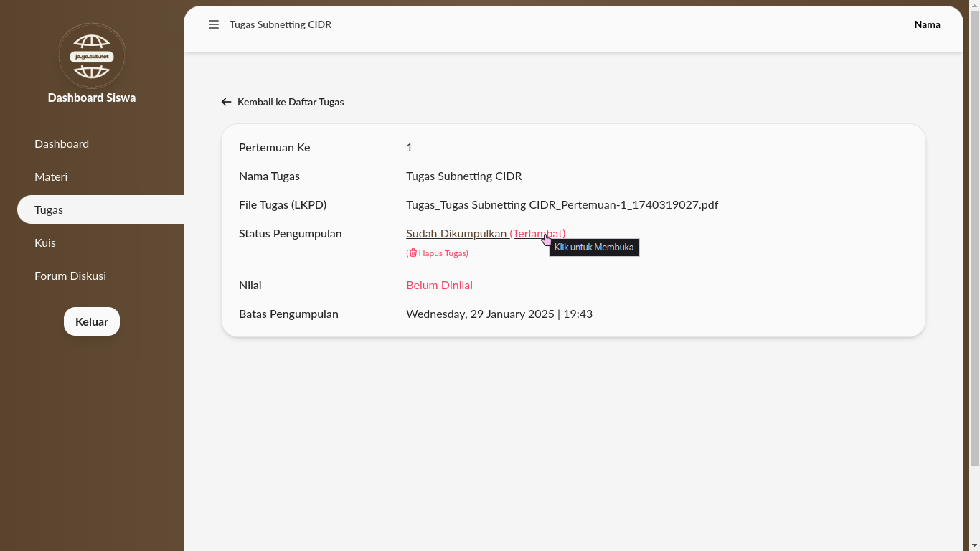
Task: Click the Tugas Subnetting CIDR header title
Action: click(281, 24)
